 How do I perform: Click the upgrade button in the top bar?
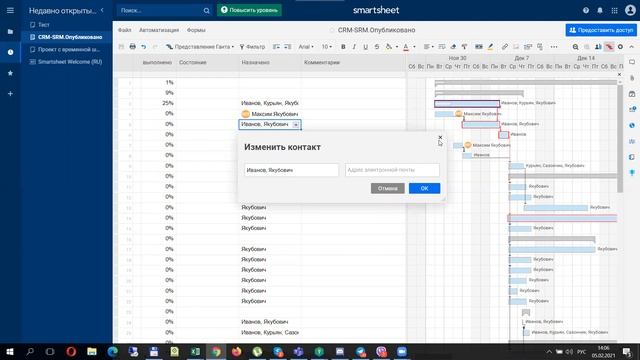tap(249, 10)
